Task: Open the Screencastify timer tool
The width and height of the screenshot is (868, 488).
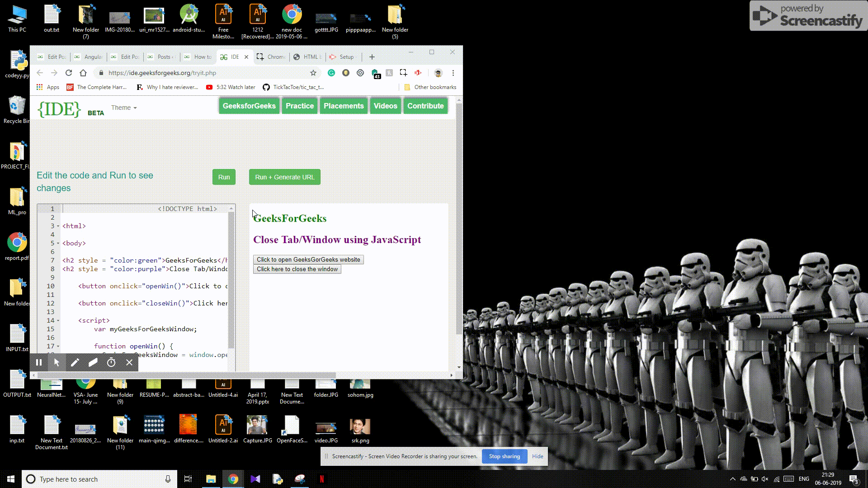Action: tap(111, 362)
